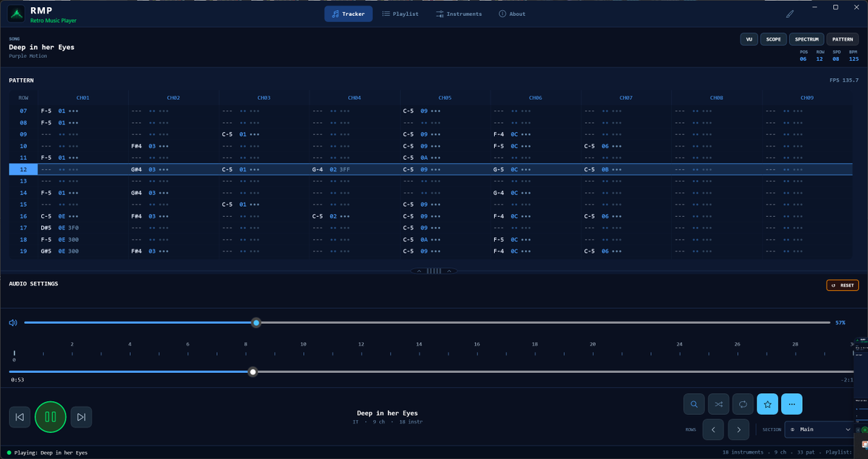Toggle the PATTERN view

point(843,39)
